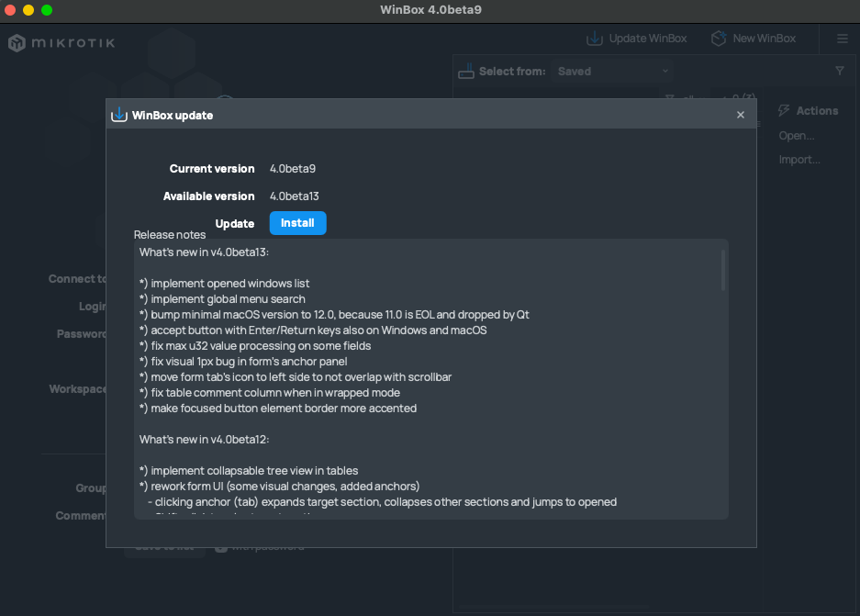The width and height of the screenshot is (860, 616).
Task: Click the note 'rework form UI'
Action: [x=279, y=487]
